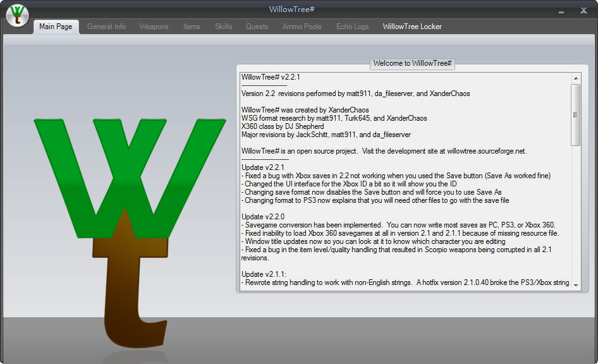598x364 pixels.
Task: Close the WillowTree# window
Action: point(583,11)
